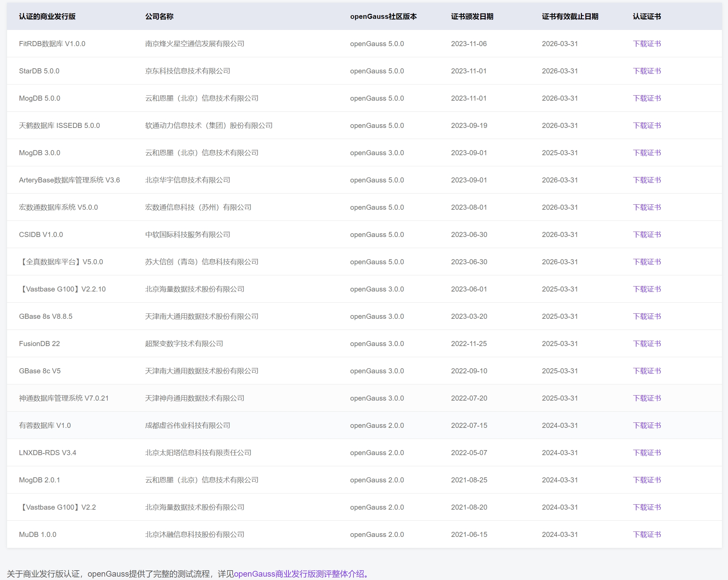Download certificate for 神通数据库管理系统 V7.0.21
The height and width of the screenshot is (580, 728).
[x=647, y=398]
